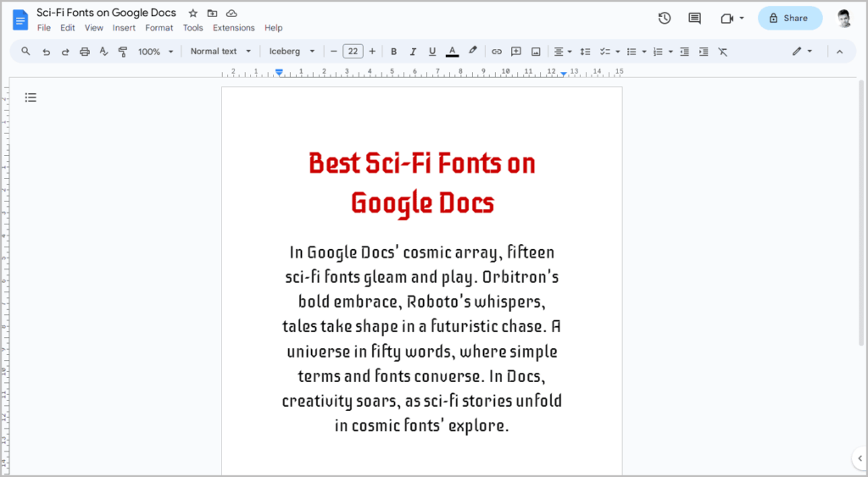
Task: Open the Help menu
Action: pos(273,28)
